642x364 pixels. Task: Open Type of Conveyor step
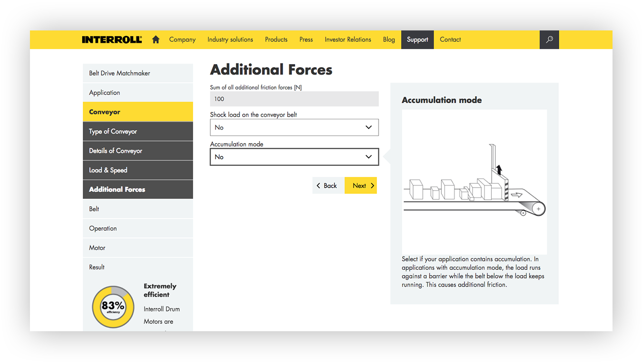138,132
